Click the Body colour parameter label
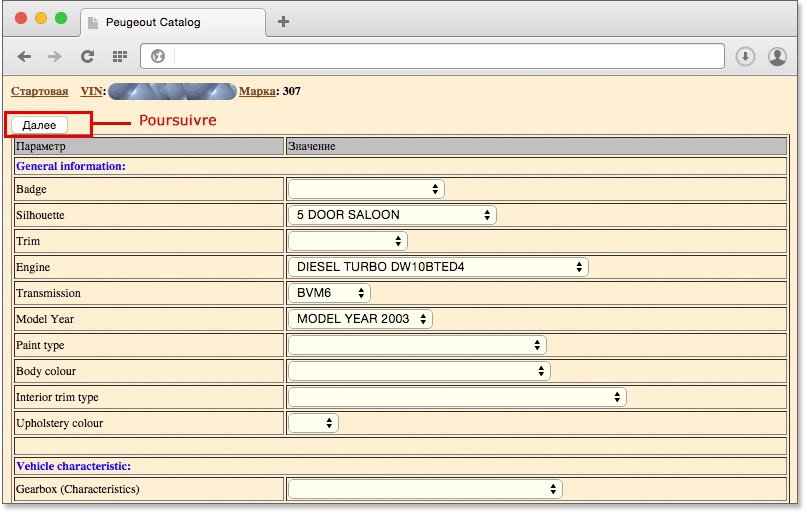This screenshot has height=516, width=808. pyautogui.click(x=46, y=371)
